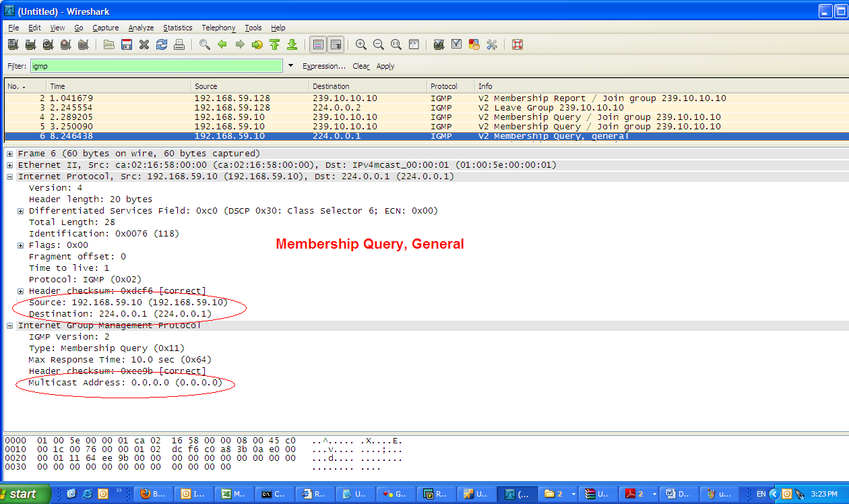This screenshot has width=849, height=504.
Task: Click the print packets icon
Action: tap(179, 44)
